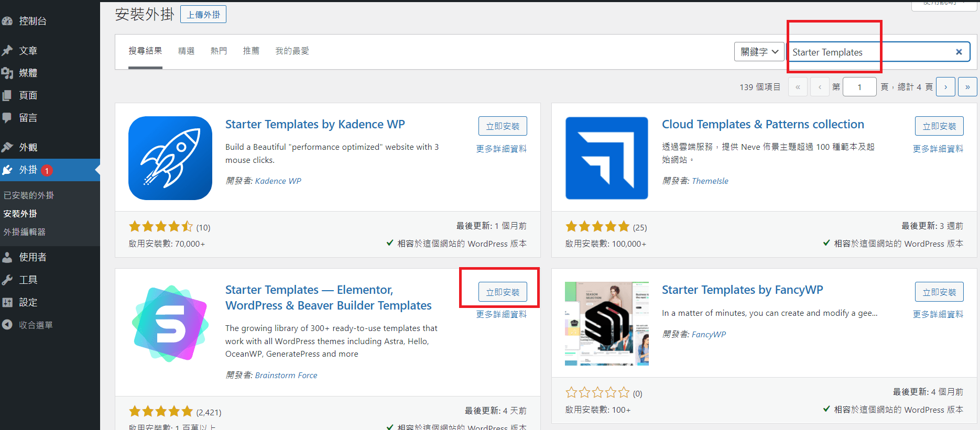Click the Cloud Templates blue logo icon

pyautogui.click(x=607, y=158)
